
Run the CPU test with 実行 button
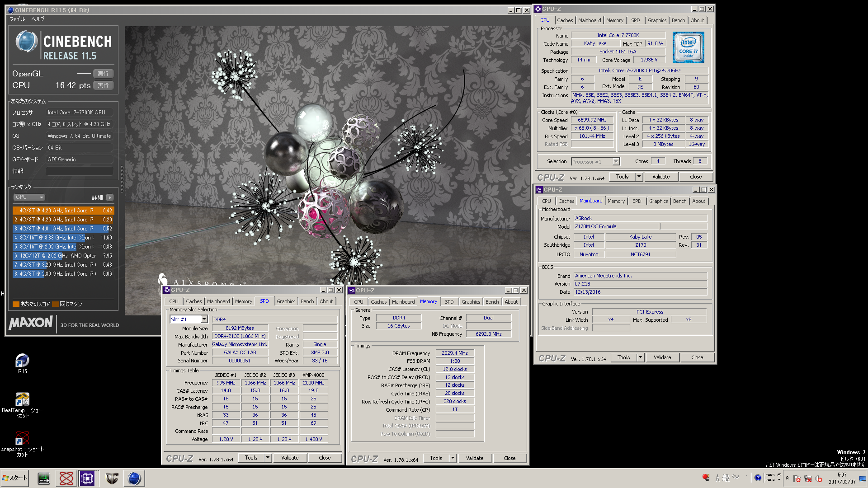(x=104, y=85)
